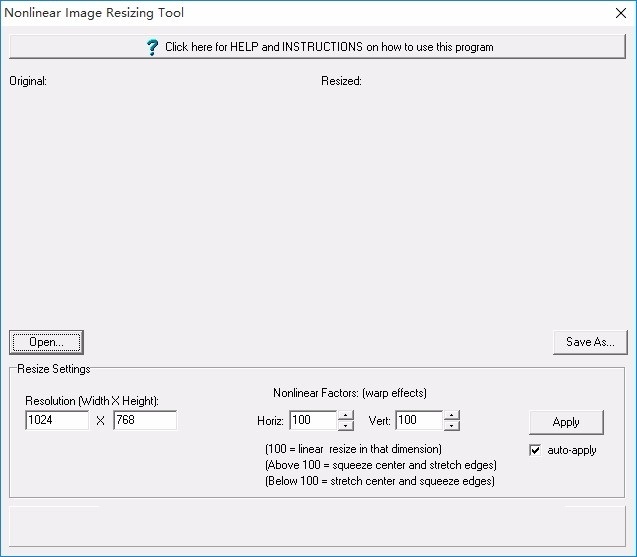
Task: Select the width field showing 1024
Action: coord(57,421)
